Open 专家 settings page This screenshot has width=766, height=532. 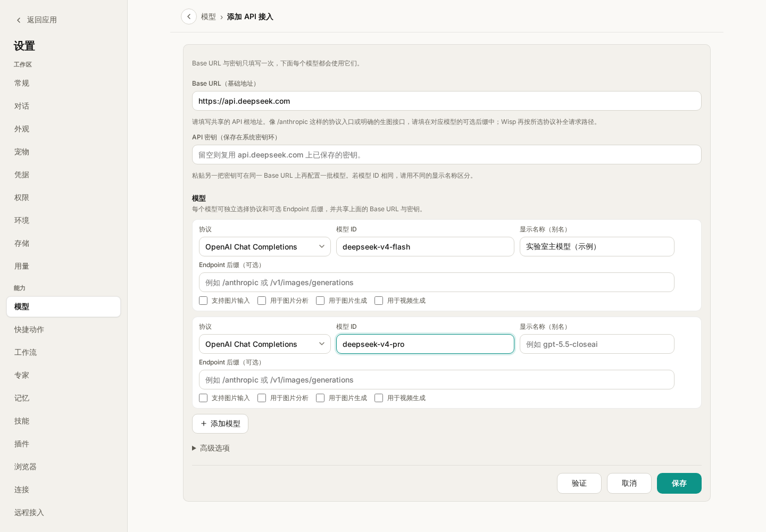tap(63, 375)
